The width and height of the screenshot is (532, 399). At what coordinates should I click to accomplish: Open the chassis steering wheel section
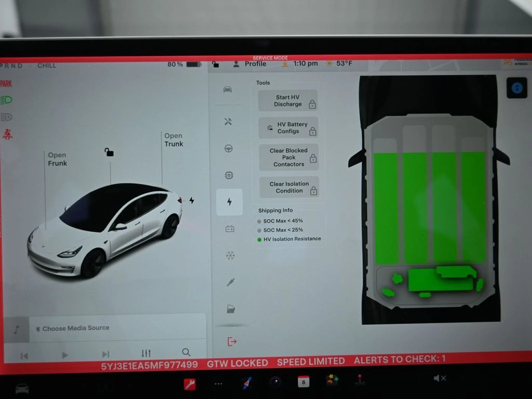(x=228, y=149)
